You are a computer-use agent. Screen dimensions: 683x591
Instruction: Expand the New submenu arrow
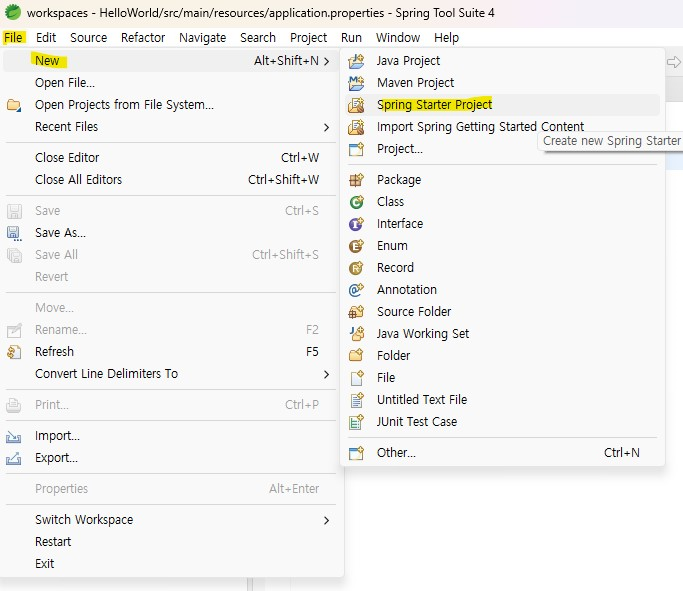pyautogui.click(x=326, y=61)
